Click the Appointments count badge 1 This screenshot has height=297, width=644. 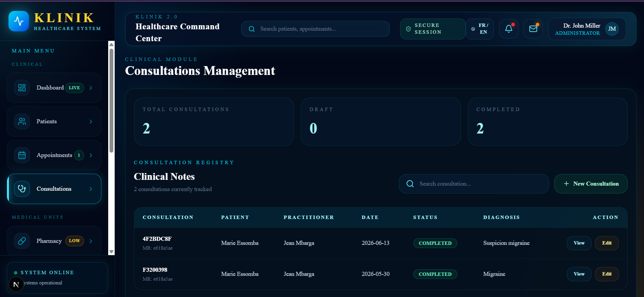click(79, 155)
